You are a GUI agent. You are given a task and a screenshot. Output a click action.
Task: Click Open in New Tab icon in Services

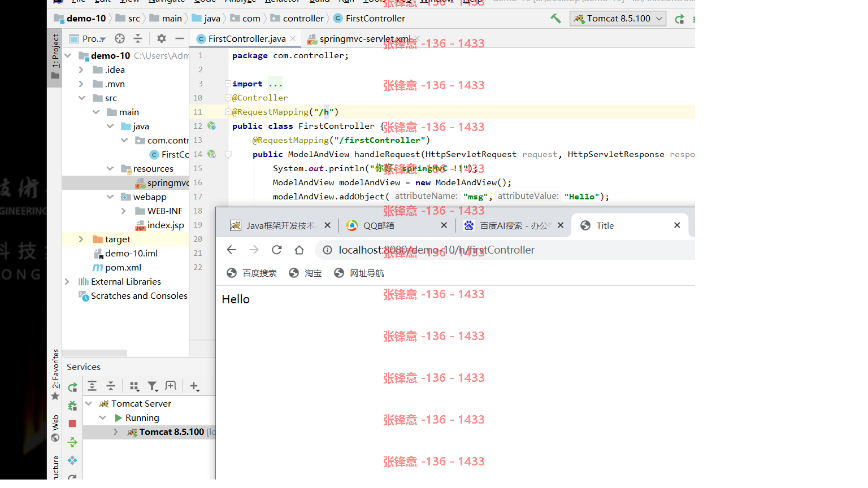[171, 386]
